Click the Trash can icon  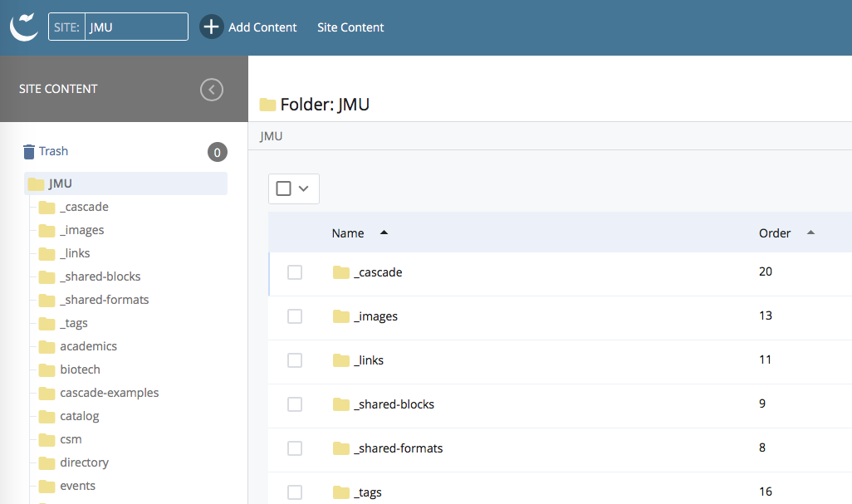(29, 151)
